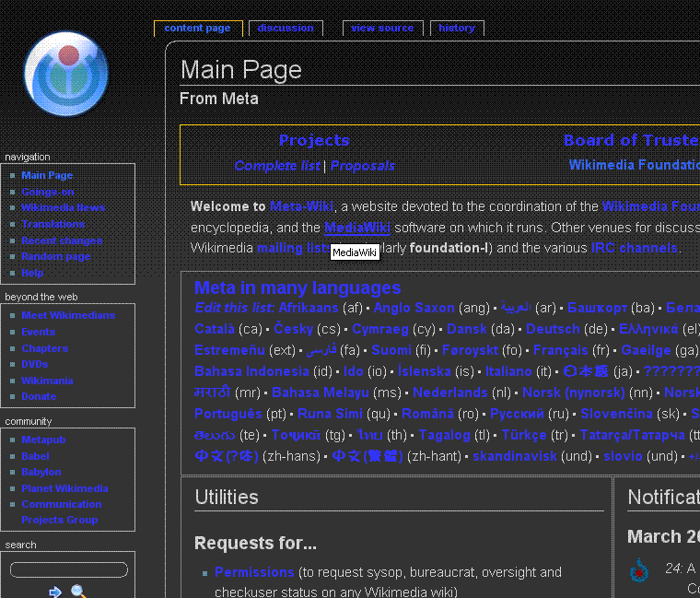The height and width of the screenshot is (598, 700).
Task: Open IRC channels link
Action: tap(635, 248)
